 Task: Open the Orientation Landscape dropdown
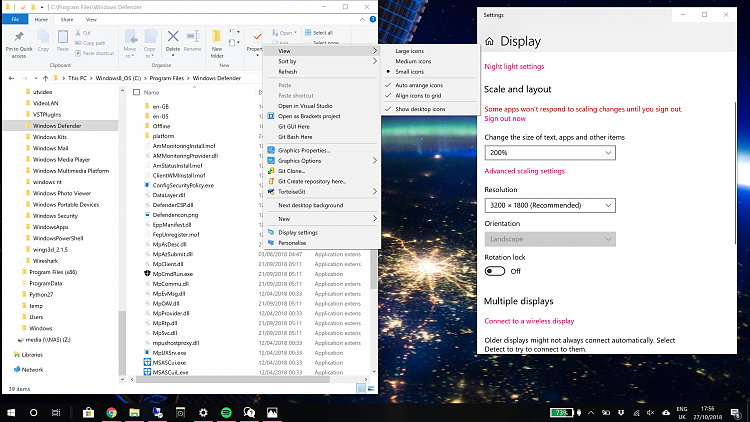(x=550, y=239)
